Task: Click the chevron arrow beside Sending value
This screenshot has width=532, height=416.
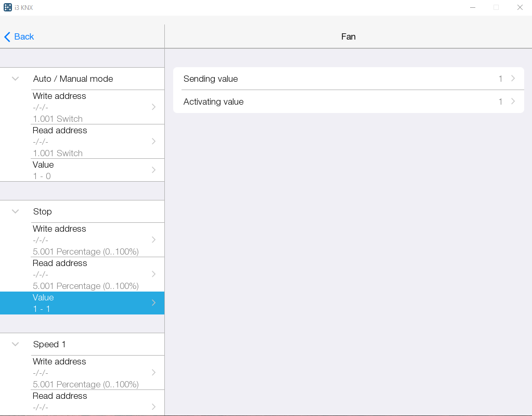Action: (x=513, y=79)
